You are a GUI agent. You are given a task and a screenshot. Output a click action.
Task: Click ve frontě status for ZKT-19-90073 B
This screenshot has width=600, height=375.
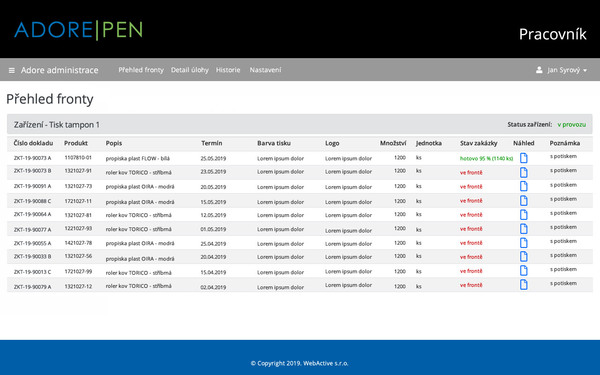coord(471,173)
